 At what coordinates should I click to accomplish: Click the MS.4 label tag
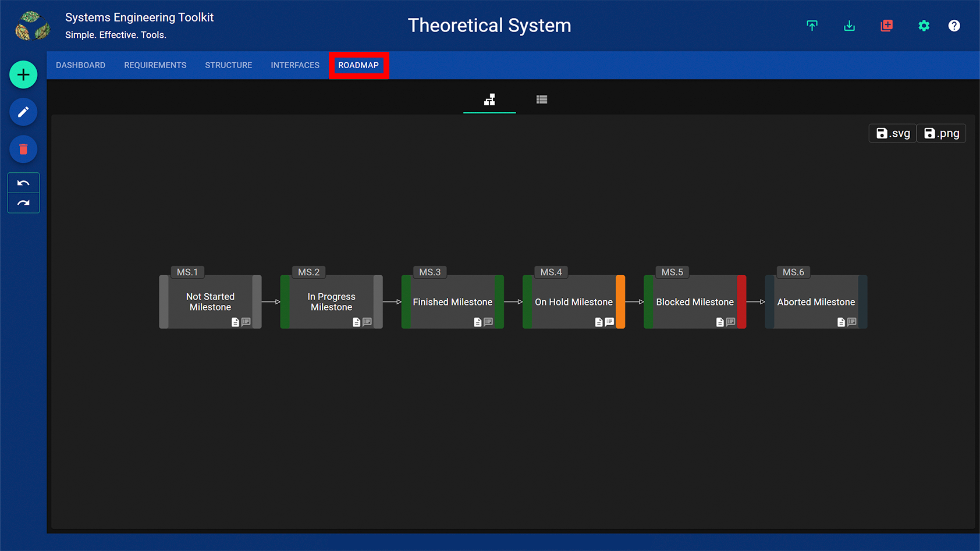pyautogui.click(x=551, y=272)
